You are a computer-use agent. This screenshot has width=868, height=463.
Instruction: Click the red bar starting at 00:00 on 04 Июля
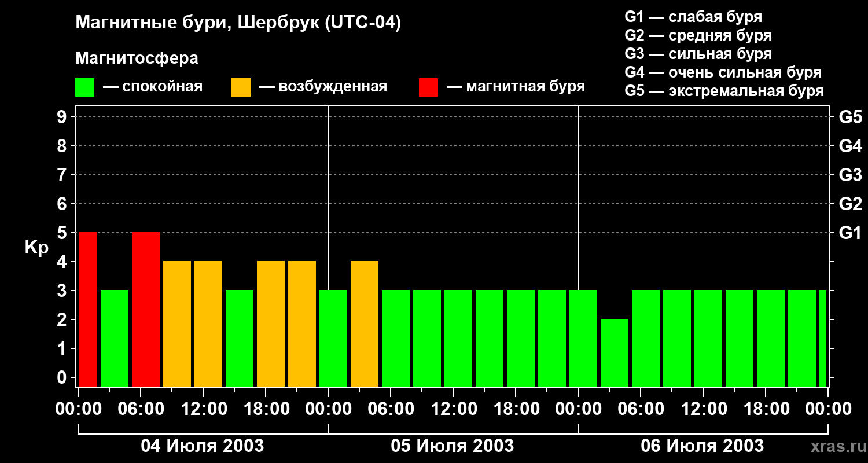(88, 309)
